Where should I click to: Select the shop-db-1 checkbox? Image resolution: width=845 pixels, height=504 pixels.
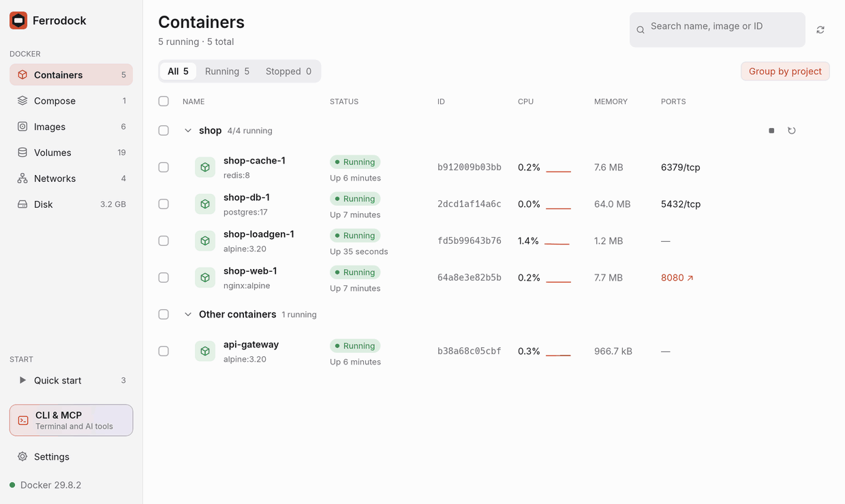click(x=164, y=204)
